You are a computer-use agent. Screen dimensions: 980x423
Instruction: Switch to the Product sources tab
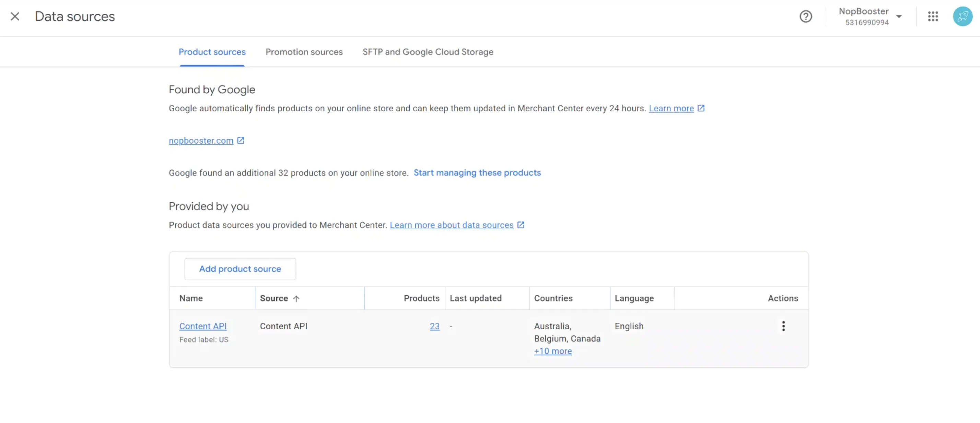tap(212, 52)
